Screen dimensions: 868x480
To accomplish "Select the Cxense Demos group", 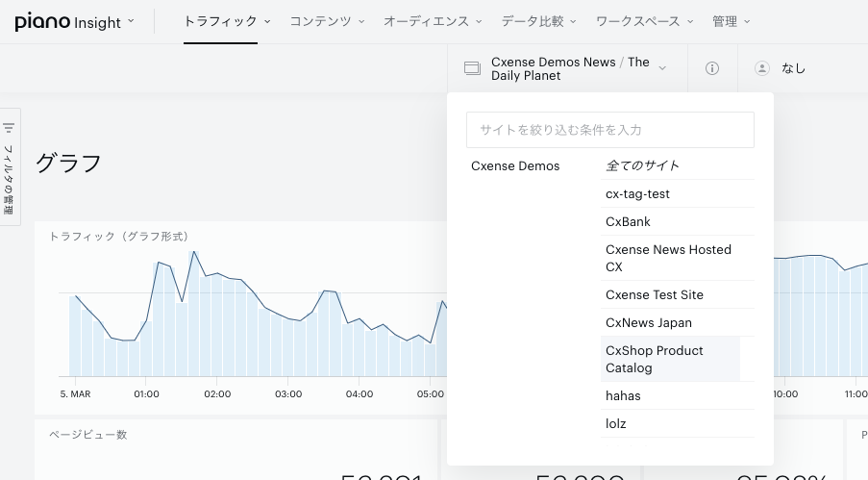I will click(x=515, y=165).
